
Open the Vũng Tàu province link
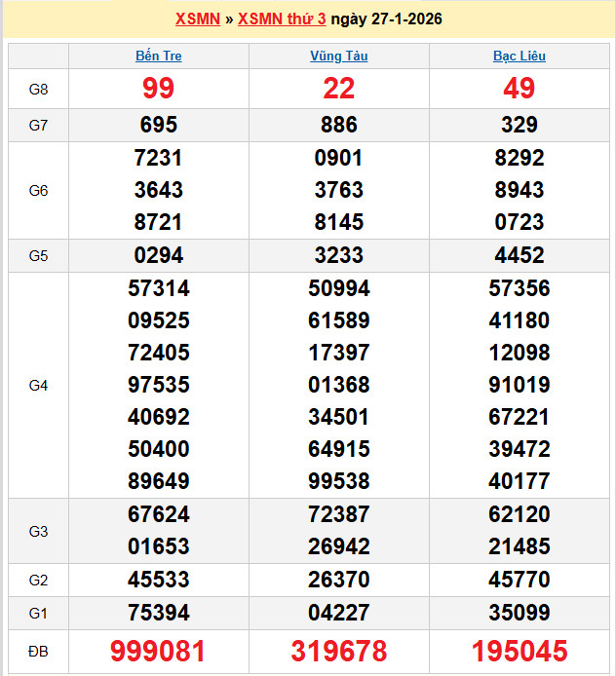338,56
